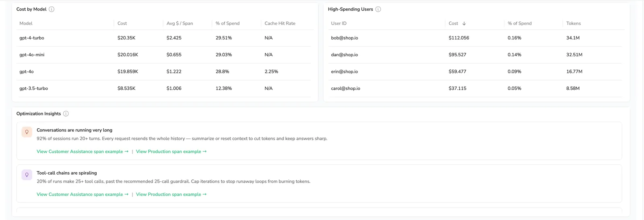Image resolution: width=644 pixels, height=220 pixels.
Task: Click the 32.51M tokens value
Action: [574, 55]
